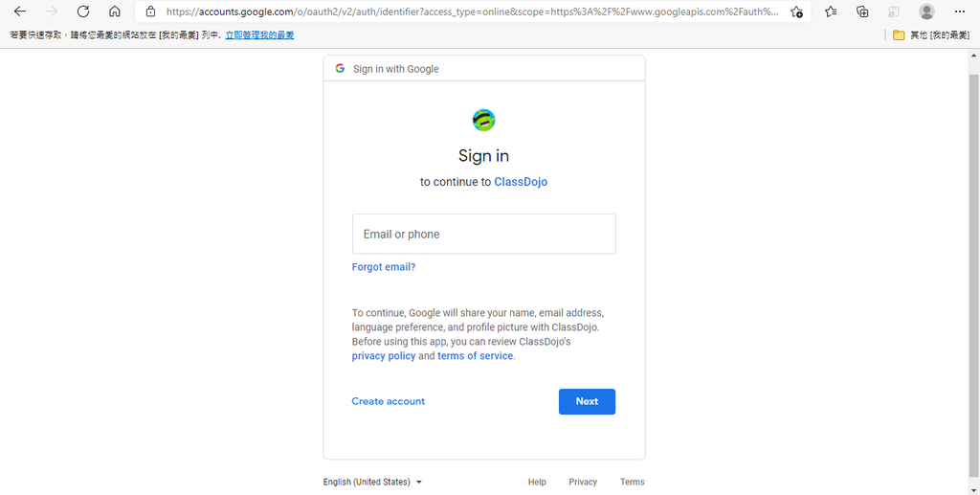Viewport: 980px width, 495px height.
Task: Open the terms of service link
Action: pyautogui.click(x=475, y=355)
